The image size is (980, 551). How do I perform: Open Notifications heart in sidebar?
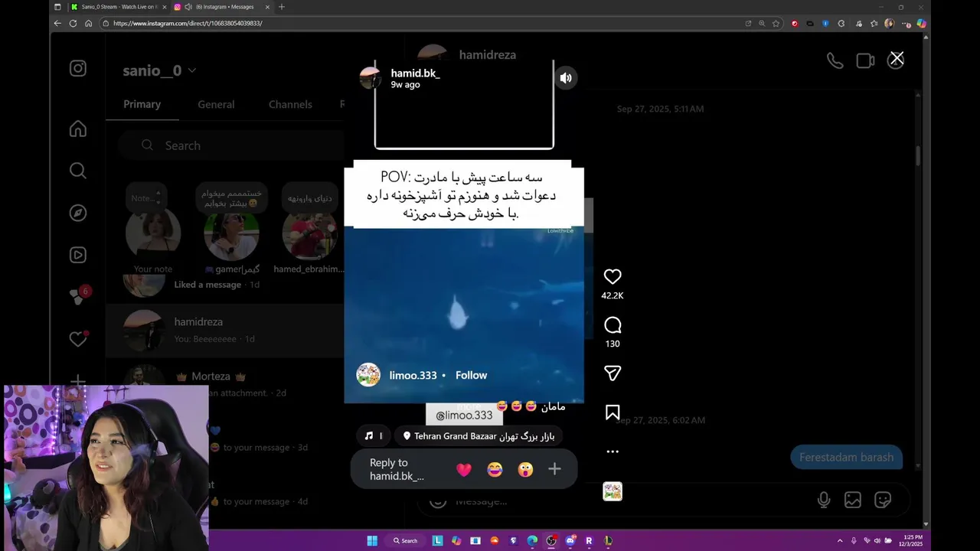[78, 338]
